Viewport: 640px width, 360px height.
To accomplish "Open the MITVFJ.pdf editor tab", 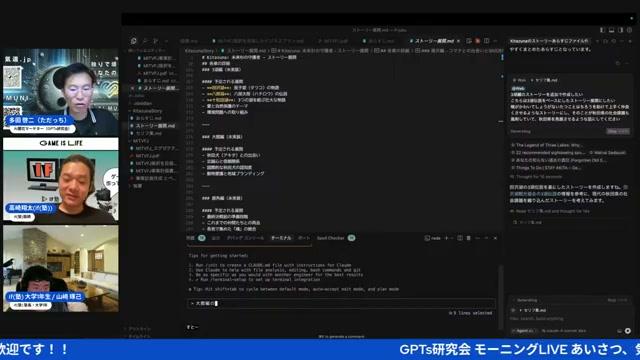I will pyautogui.click(x=333, y=41).
